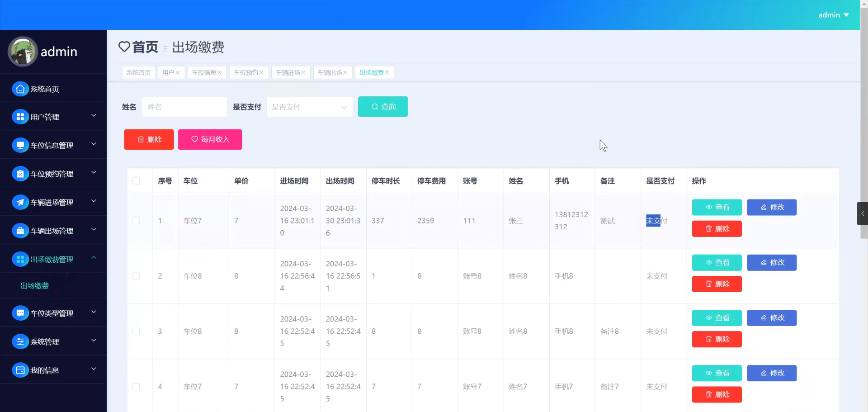The height and width of the screenshot is (412, 868).
Task: Click the 首页 breadcrumb link
Action: coord(145,47)
